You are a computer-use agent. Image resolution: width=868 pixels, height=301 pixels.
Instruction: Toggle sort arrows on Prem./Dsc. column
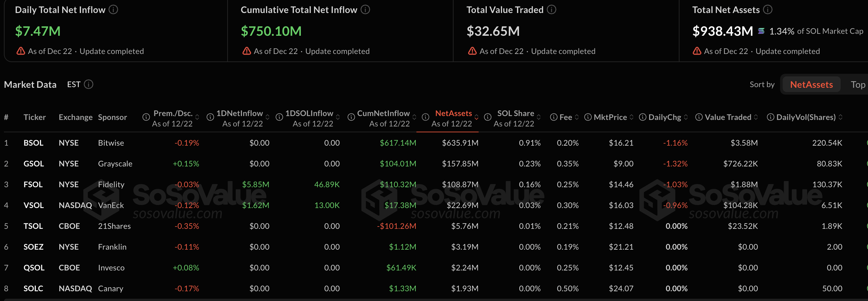(x=197, y=117)
